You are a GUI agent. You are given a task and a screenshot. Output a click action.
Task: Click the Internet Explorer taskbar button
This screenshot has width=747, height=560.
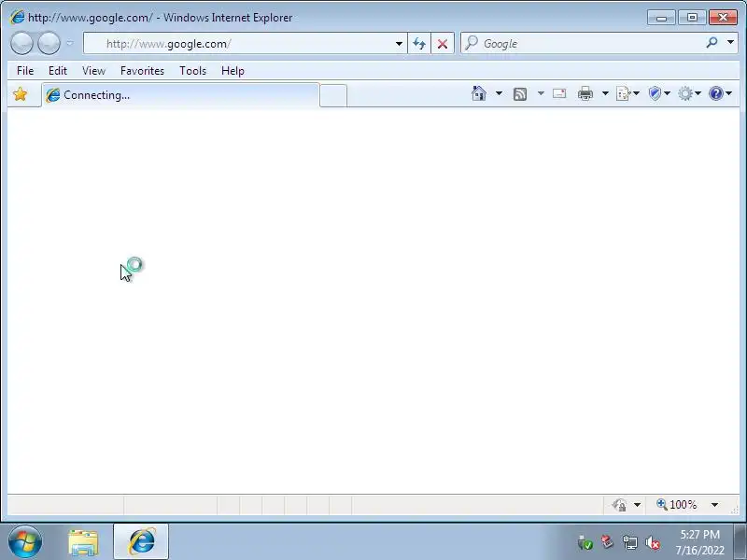tap(141, 542)
